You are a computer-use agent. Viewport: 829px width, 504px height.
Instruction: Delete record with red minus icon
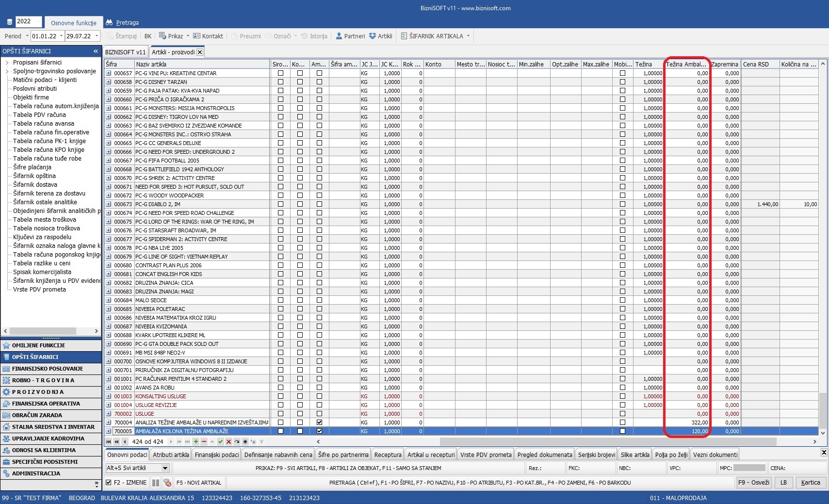(x=204, y=442)
